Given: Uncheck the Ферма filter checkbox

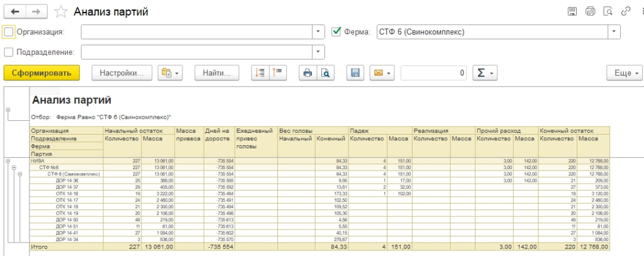Looking at the screenshot, I should pyautogui.click(x=336, y=31).
